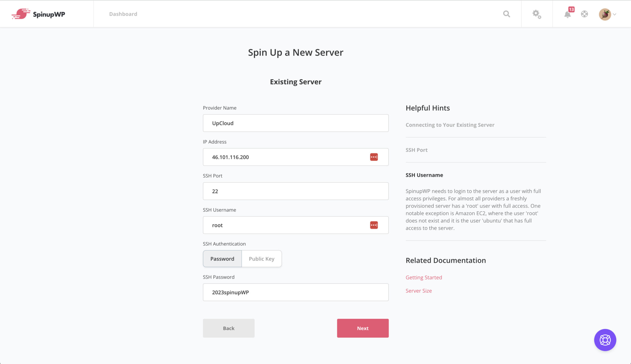Click the Spin Up a New Server title

click(x=296, y=52)
